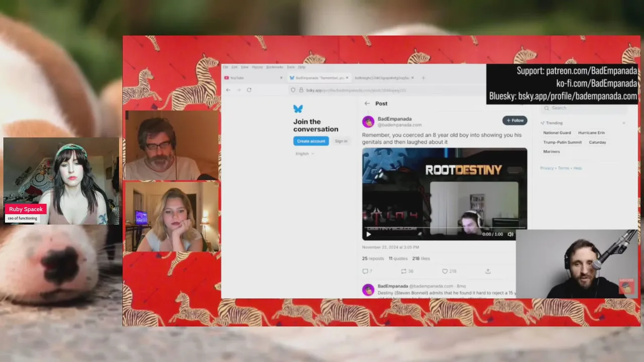Close the YouTube tab
The image size is (644, 362).
[x=281, y=78]
